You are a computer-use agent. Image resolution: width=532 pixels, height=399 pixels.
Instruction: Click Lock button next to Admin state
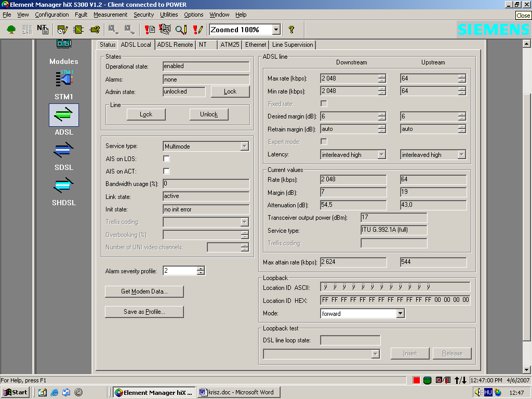pyautogui.click(x=230, y=91)
